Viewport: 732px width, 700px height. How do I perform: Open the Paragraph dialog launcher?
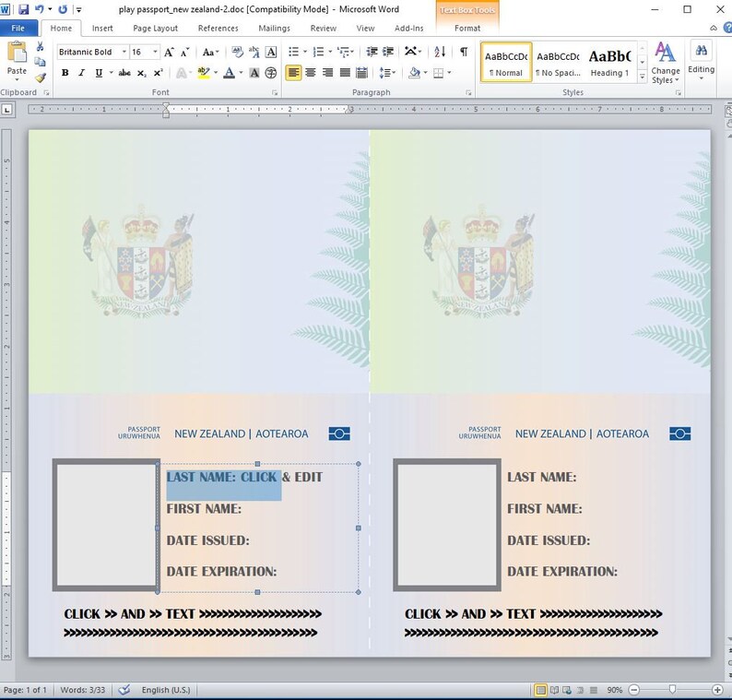[468, 92]
